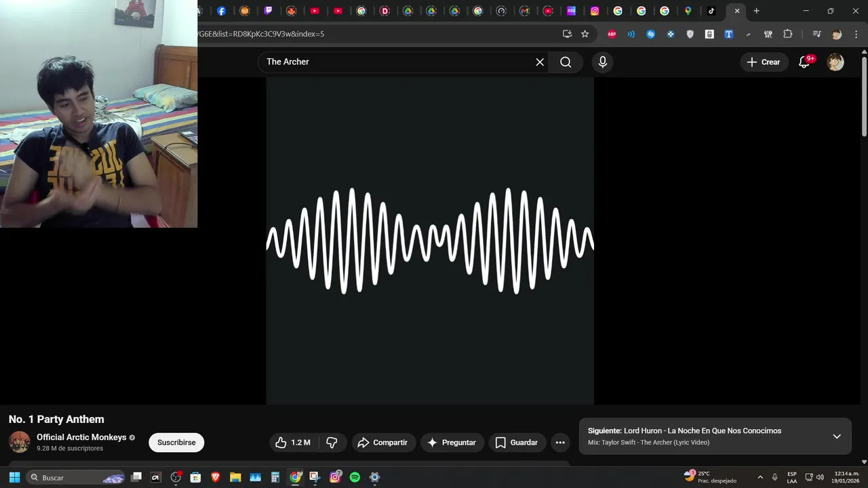Click the magnifier search button
The height and width of the screenshot is (488, 868).
(x=566, y=62)
